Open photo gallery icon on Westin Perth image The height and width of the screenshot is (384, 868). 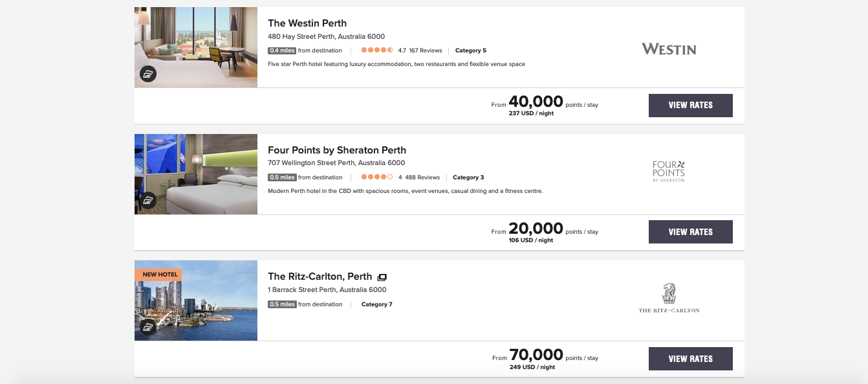coord(148,74)
